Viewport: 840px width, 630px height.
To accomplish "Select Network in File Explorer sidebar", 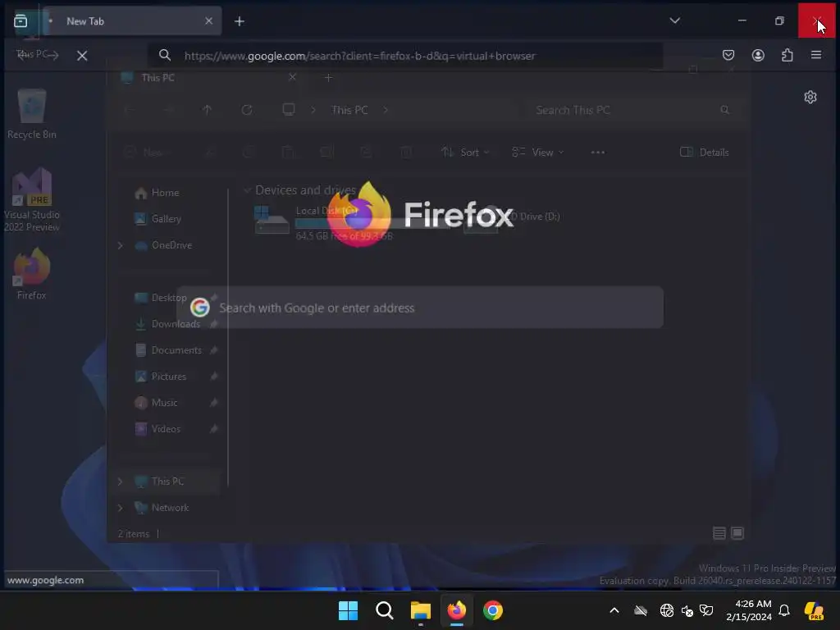I will [x=170, y=507].
